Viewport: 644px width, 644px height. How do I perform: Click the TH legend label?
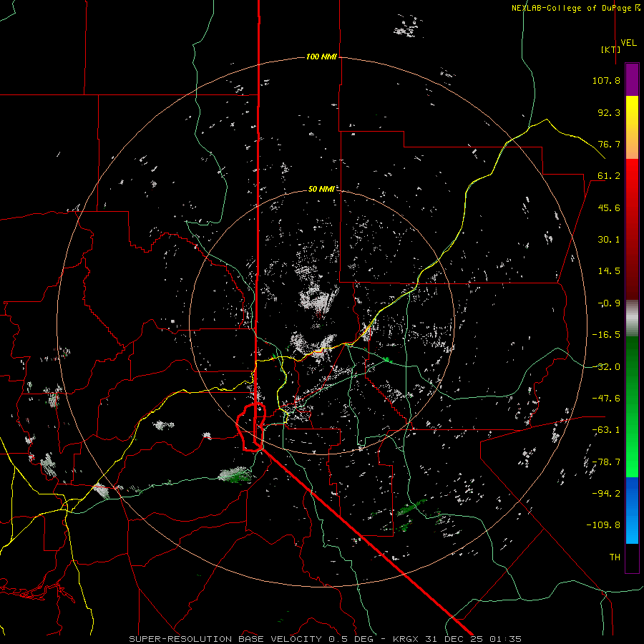[x=615, y=557]
